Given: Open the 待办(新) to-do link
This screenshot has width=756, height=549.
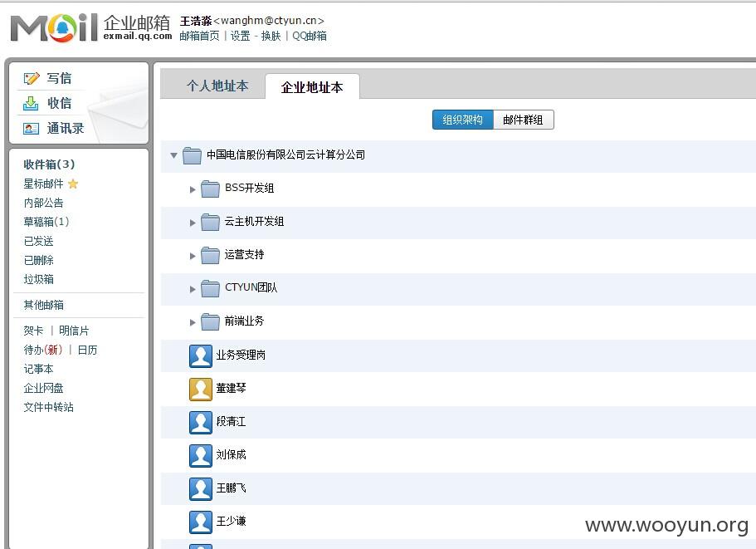Looking at the screenshot, I should [43, 350].
